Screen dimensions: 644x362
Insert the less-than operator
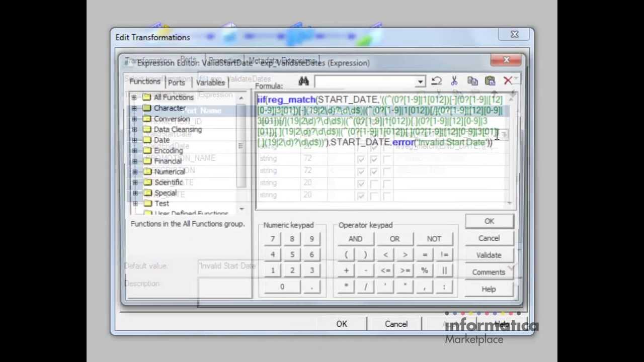click(385, 255)
